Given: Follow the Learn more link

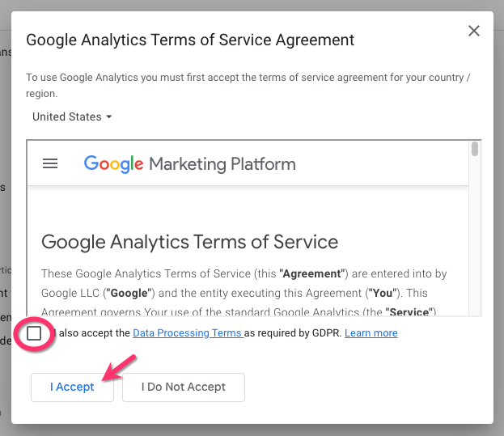Looking at the screenshot, I should [x=371, y=333].
